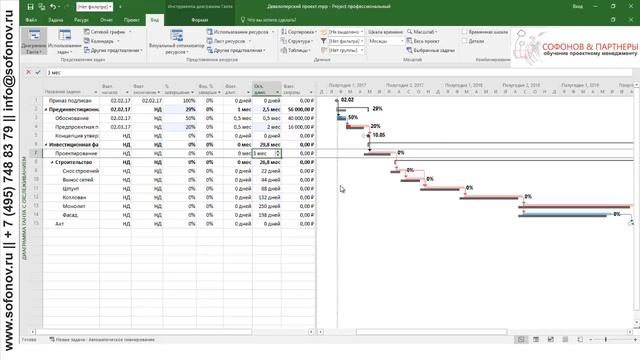Switch to the Задача ribbon tab
This screenshot has width=640, height=360.
coord(56,20)
